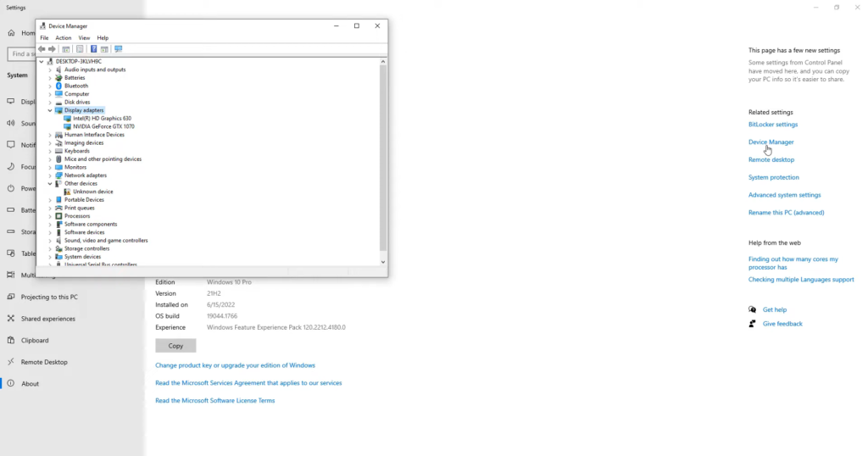The width and height of the screenshot is (868, 456).
Task: Select the Print queues row
Action: point(79,208)
